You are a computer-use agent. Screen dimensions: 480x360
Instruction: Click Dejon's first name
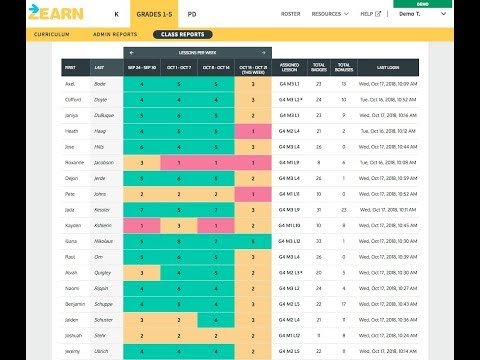pos(71,178)
